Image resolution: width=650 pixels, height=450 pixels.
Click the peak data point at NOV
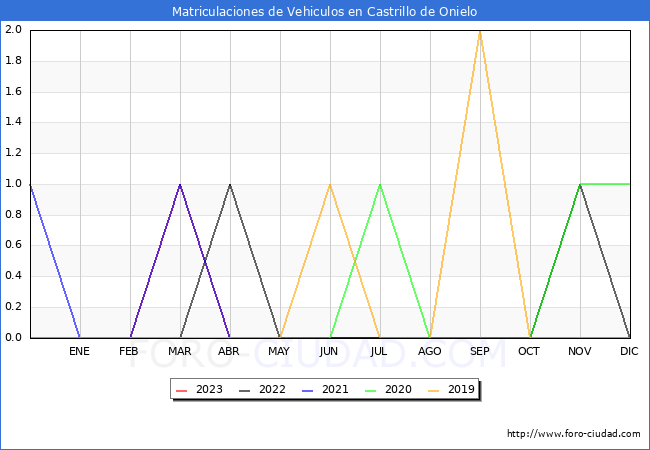point(580,184)
